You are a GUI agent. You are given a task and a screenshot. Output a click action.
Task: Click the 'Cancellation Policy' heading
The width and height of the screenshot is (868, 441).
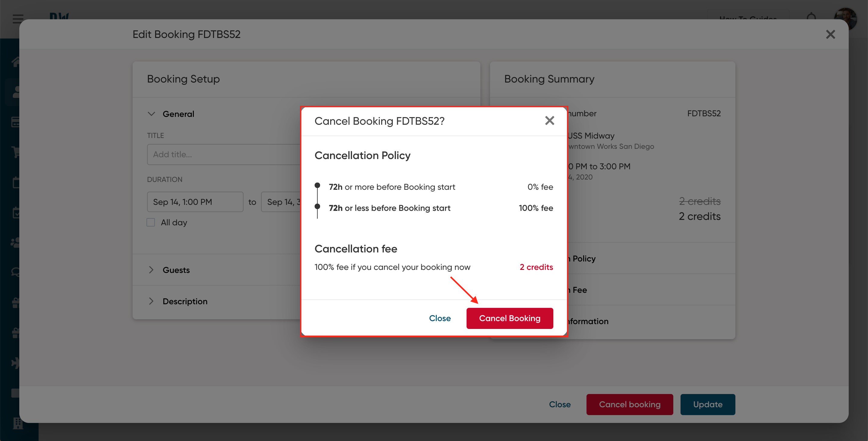[x=362, y=155]
